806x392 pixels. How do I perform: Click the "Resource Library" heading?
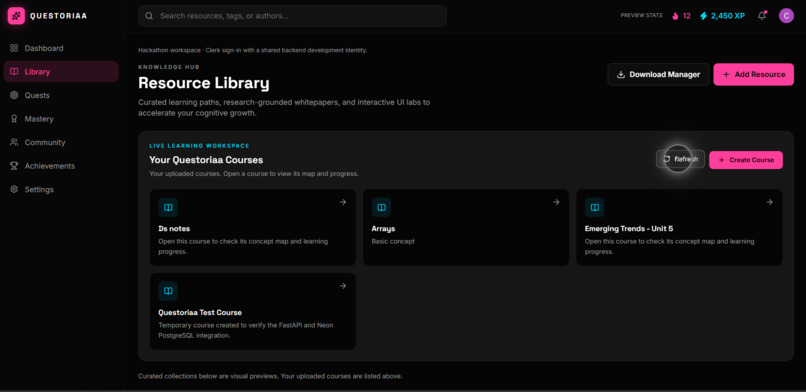point(204,83)
